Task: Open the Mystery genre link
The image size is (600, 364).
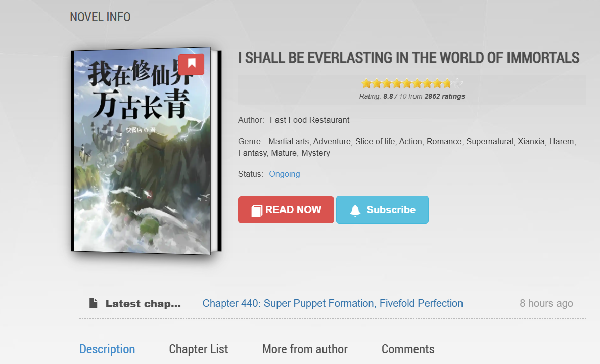Action: coord(316,153)
